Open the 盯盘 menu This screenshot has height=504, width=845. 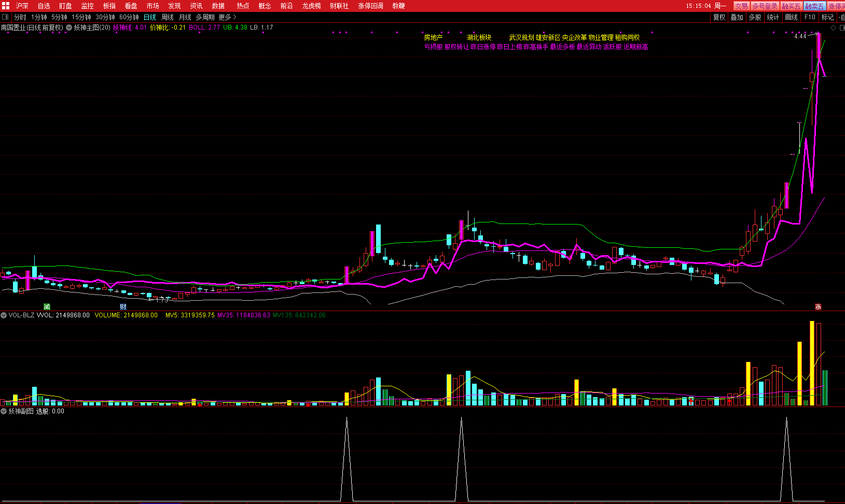[65, 6]
